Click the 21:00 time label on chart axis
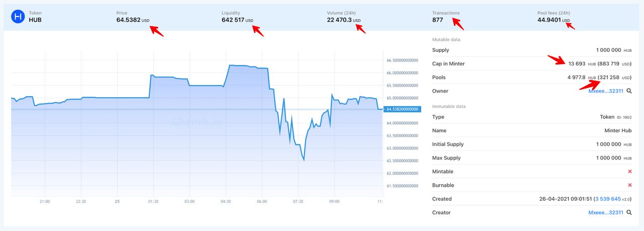The width and height of the screenshot is (644, 231). point(44,201)
